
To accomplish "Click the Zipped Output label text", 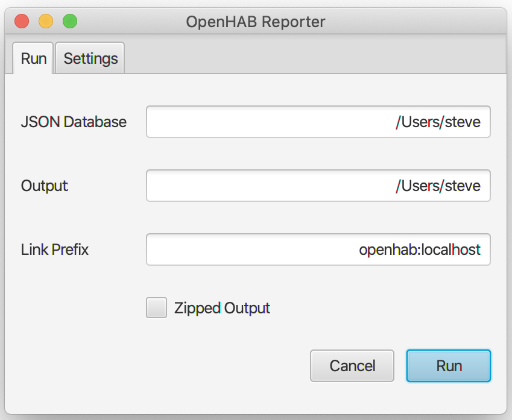I will (222, 308).
